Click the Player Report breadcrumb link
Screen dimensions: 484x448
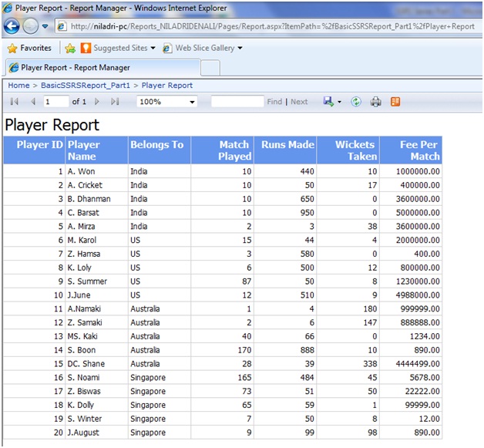point(167,86)
